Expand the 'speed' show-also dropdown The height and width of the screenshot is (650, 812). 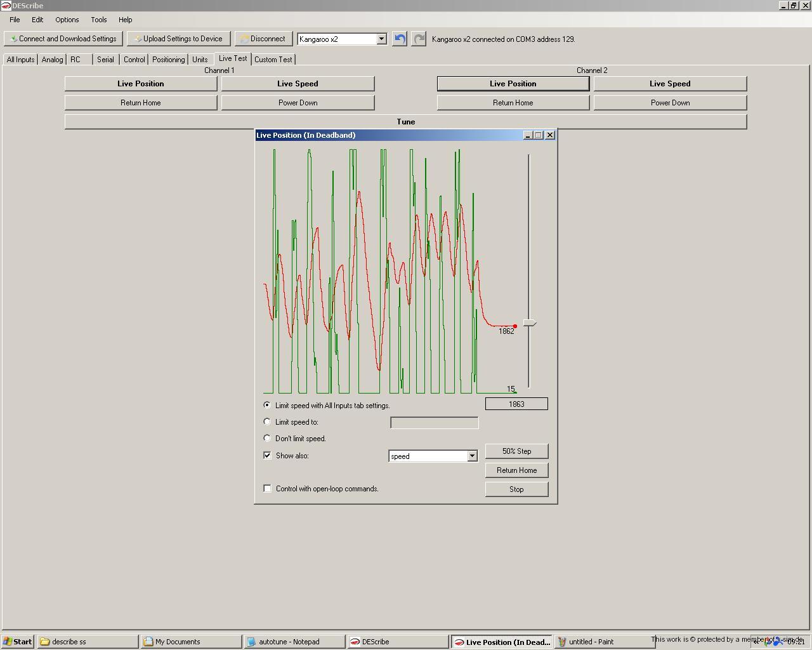(x=472, y=456)
